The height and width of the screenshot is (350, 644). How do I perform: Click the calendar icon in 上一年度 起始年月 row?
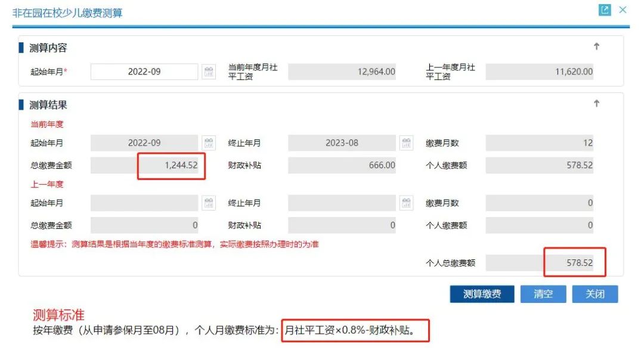click(209, 203)
